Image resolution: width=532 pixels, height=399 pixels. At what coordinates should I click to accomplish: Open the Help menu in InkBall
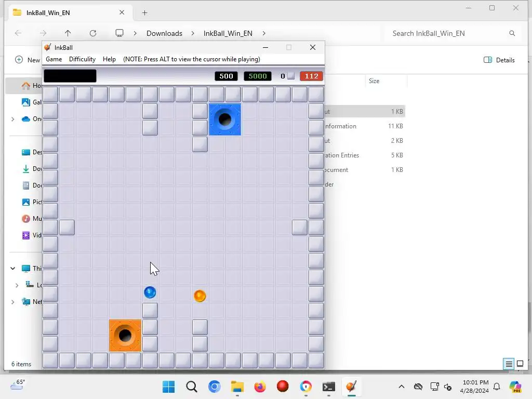(x=109, y=59)
